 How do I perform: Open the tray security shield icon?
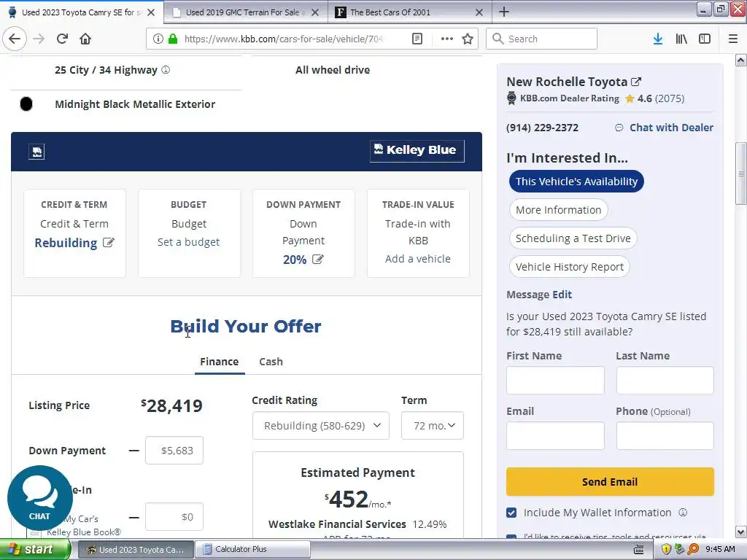click(x=667, y=549)
